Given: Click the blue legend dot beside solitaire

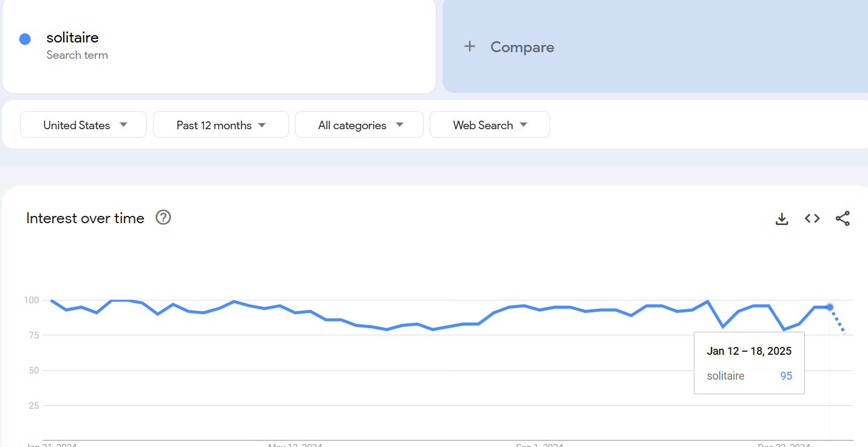Looking at the screenshot, I should pos(25,38).
